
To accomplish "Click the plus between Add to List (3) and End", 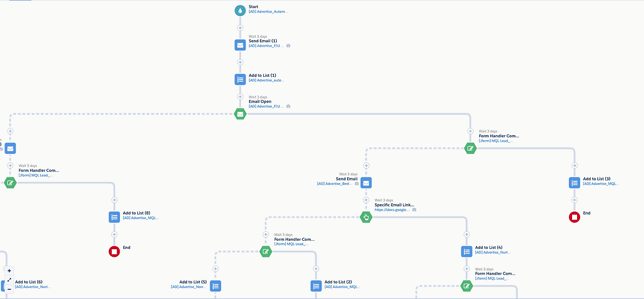I will pos(575,200).
